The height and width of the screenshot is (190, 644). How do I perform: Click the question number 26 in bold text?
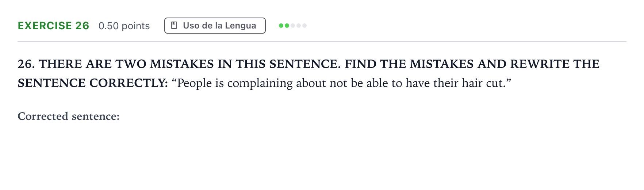26,64
